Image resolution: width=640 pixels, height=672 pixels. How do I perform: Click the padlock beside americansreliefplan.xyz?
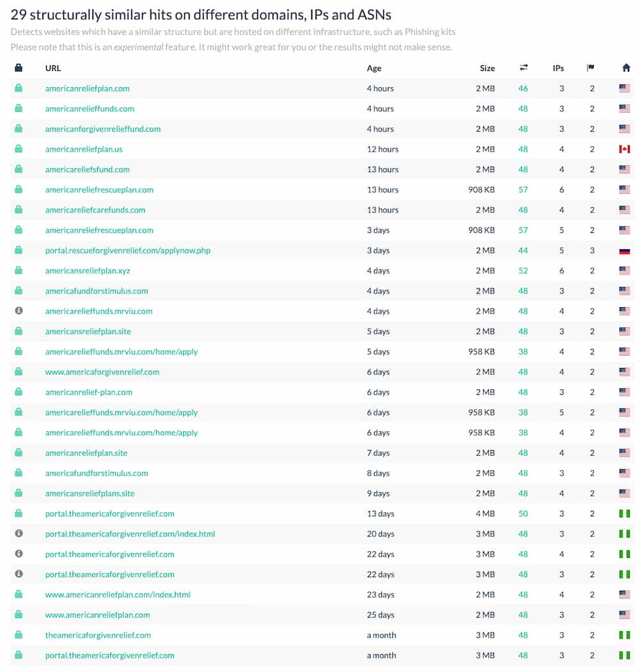coord(19,271)
